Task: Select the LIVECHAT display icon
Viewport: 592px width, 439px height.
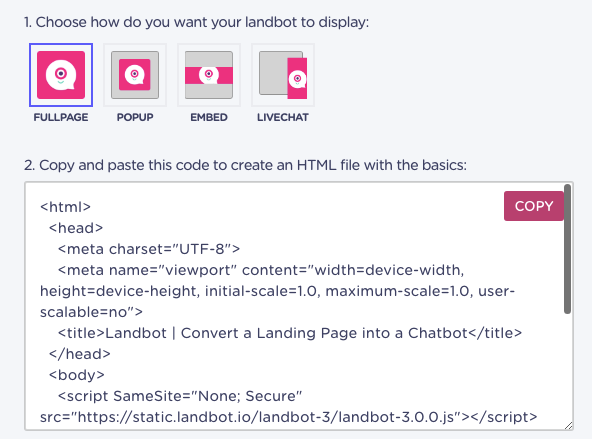Action: click(x=283, y=75)
